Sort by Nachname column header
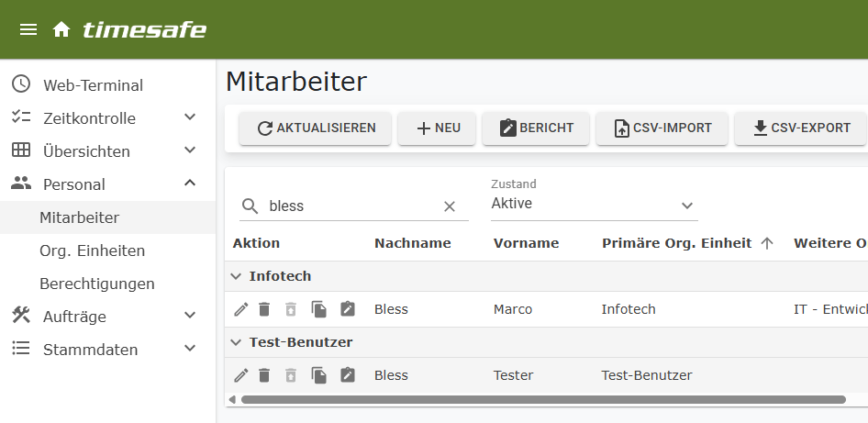Viewport: 868px width, 423px height. click(x=412, y=243)
